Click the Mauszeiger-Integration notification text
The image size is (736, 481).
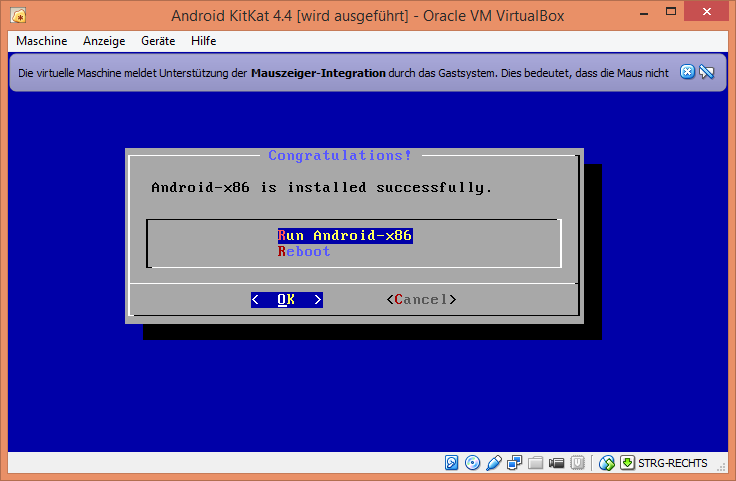click(x=318, y=73)
